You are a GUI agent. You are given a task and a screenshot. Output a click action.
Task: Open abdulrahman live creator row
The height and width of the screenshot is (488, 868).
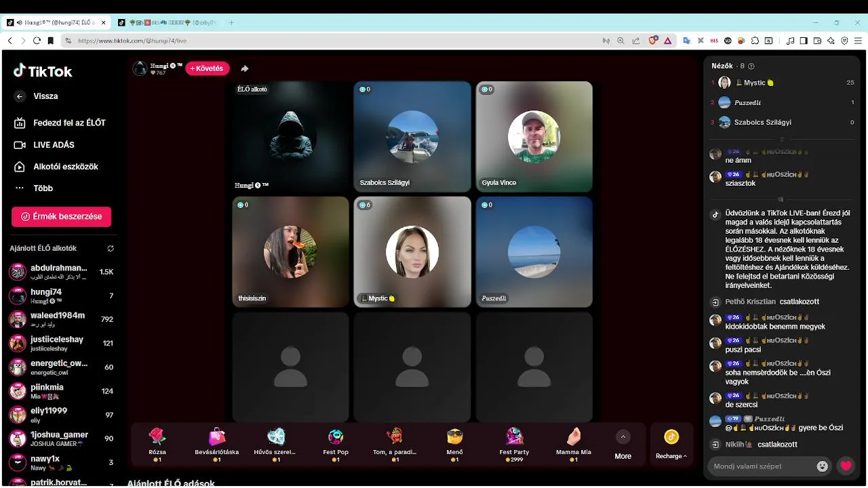(61, 272)
